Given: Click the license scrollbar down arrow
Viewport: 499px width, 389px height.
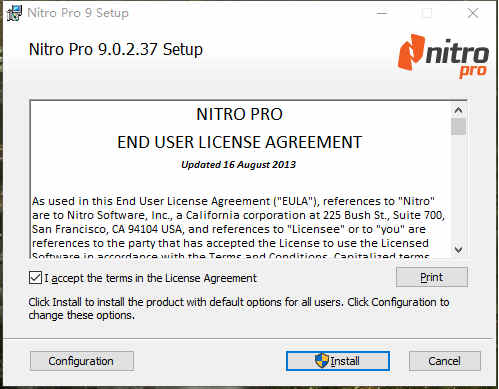Looking at the screenshot, I should tap(458, 249).
